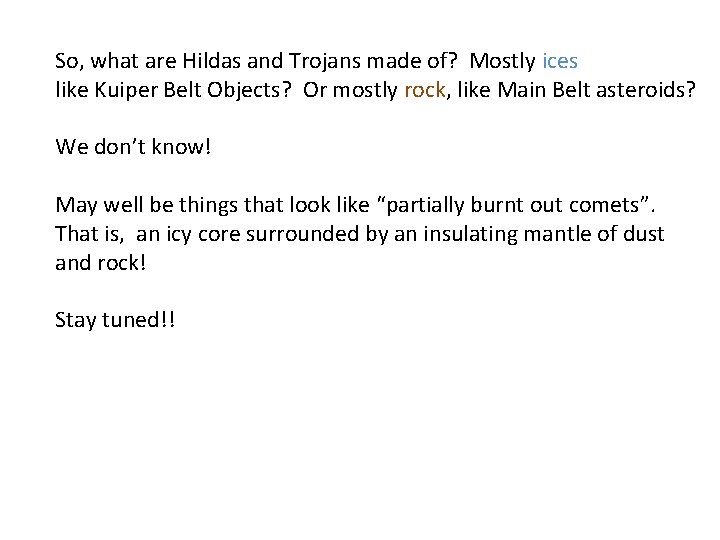The height and width of the screenshot is (540, 720).
Task: Click the words "Or mostly"
Action: click(x=350, y=90)
